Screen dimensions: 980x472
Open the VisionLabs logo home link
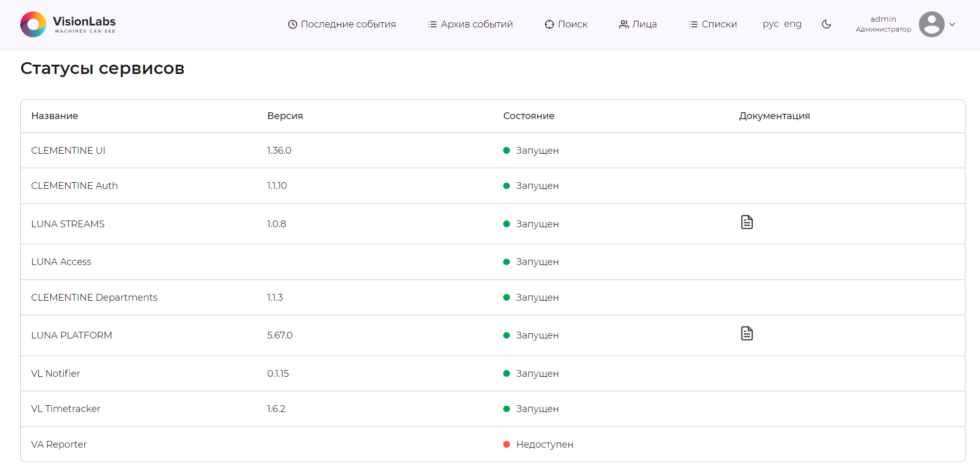coord(68,24)
